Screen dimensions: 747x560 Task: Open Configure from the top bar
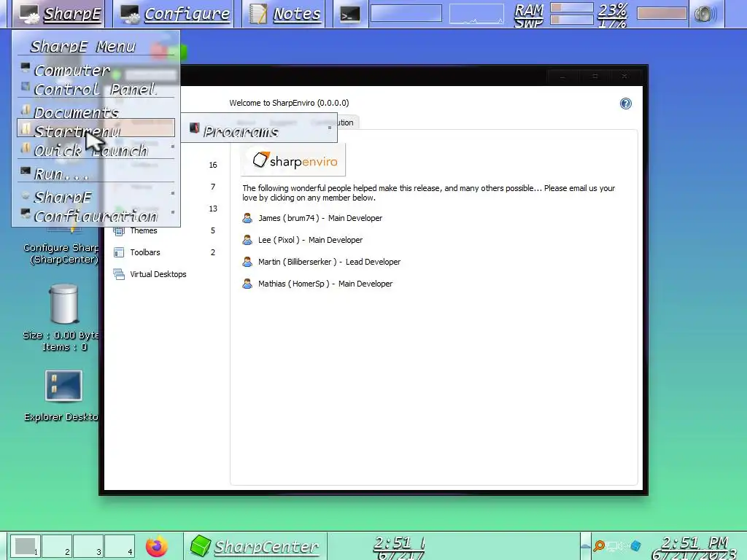pyautogui.click(x=175, y=14)
